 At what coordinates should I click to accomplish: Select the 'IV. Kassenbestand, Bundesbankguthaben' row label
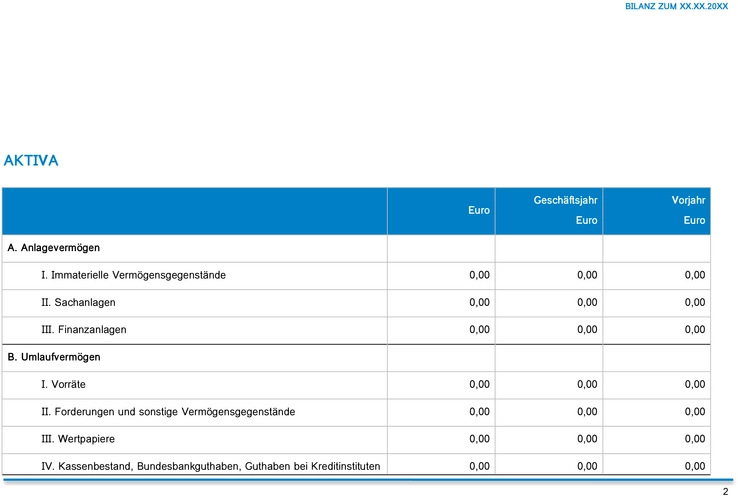[x=210, y=466]
